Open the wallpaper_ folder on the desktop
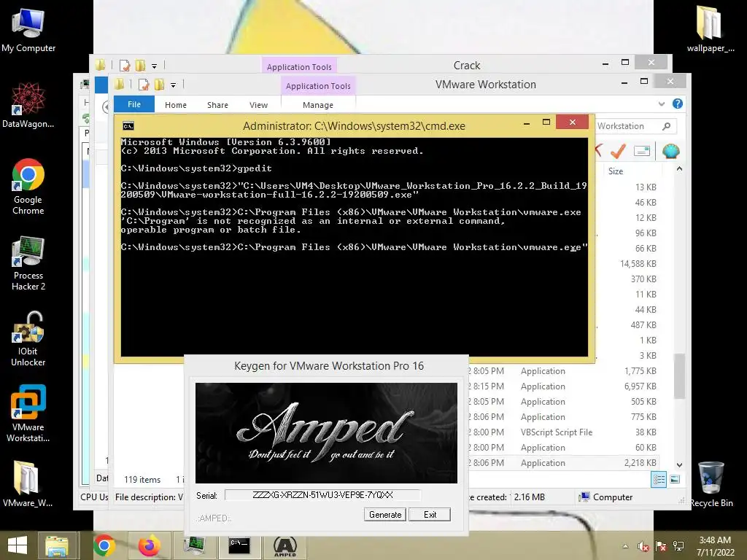 pos(710,28)
